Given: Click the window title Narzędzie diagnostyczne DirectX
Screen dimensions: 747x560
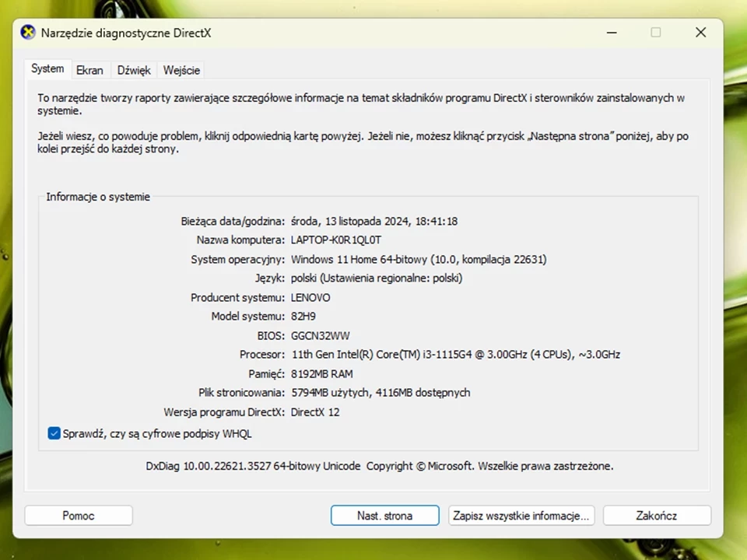Looking at the screenshot, I should 126,33.
